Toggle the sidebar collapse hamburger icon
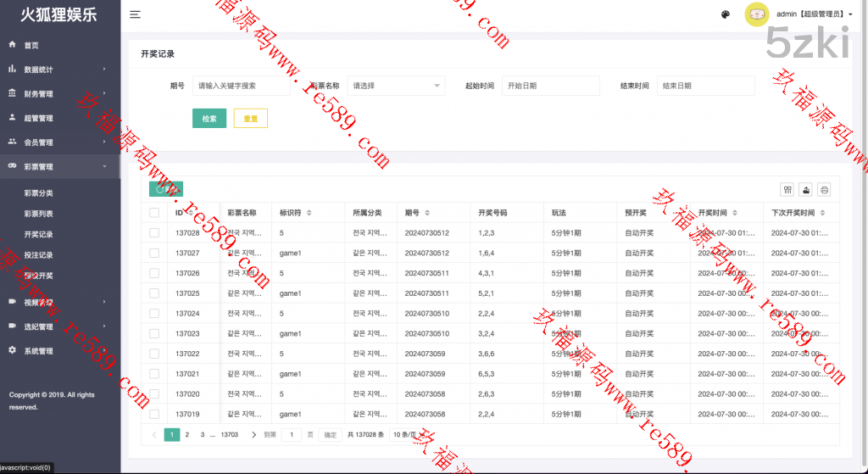The width and height of the screenshot is (868, 474). pyautogui.click(x=136, y=14)
